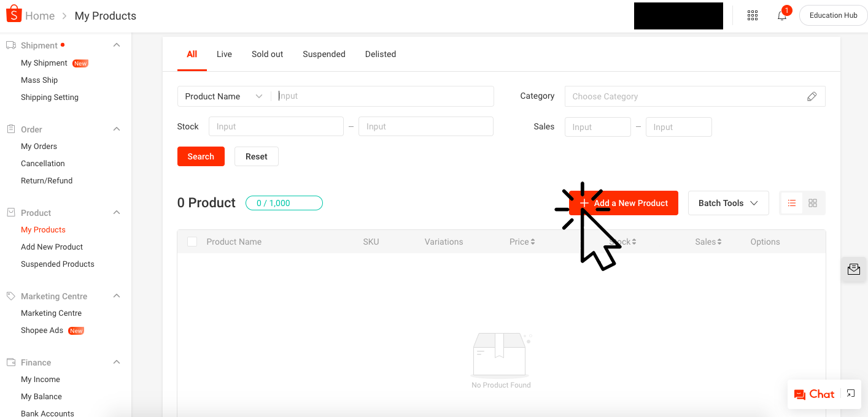This screenshot has width=868, height=417.
Task: Expand the Batch Tools dropdown
Action: (728, 202)
